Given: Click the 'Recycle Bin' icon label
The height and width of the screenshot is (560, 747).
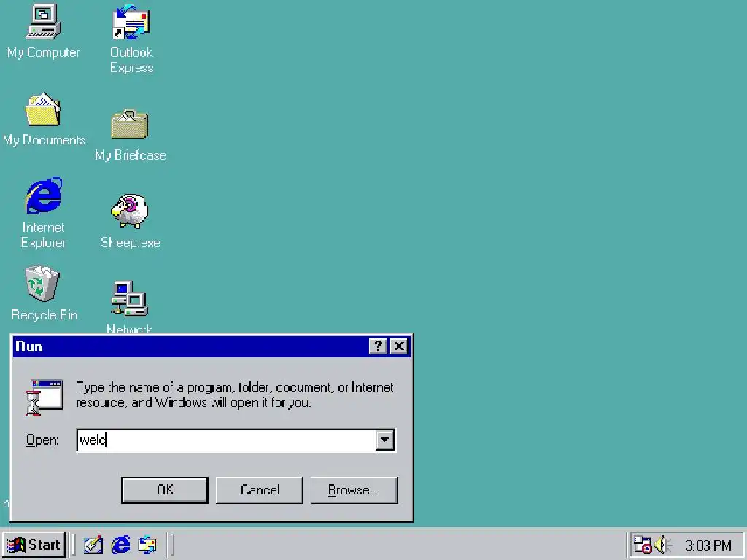Looking at the screenshot, I should point(44,315).
